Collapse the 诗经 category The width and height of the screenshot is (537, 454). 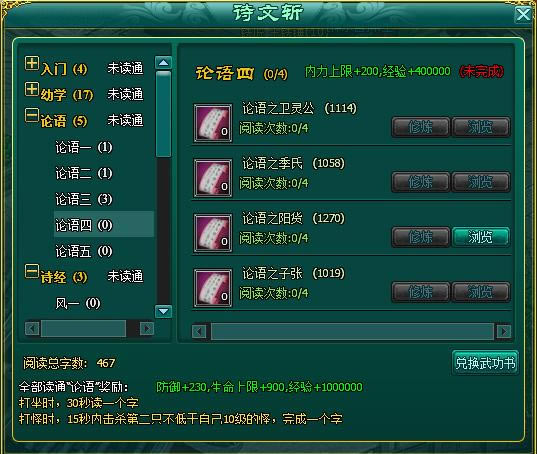pyautogui.click(x=32, y=271)
